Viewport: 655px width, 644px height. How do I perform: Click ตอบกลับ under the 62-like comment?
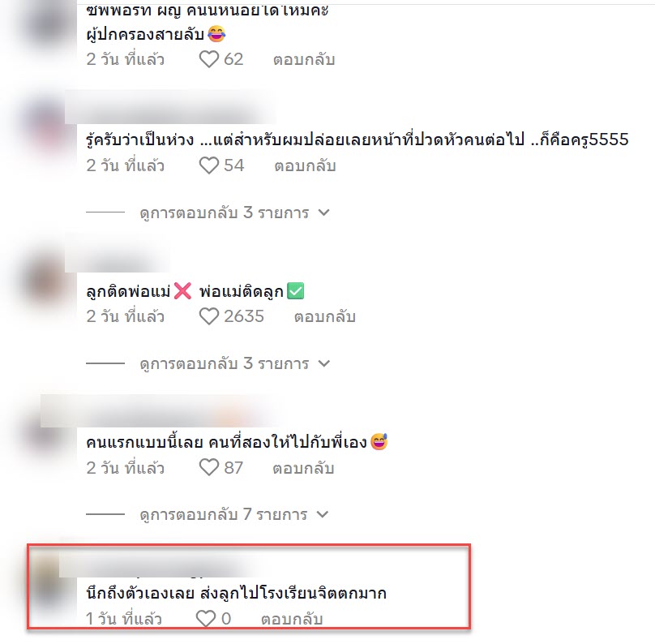click(304, 60)
